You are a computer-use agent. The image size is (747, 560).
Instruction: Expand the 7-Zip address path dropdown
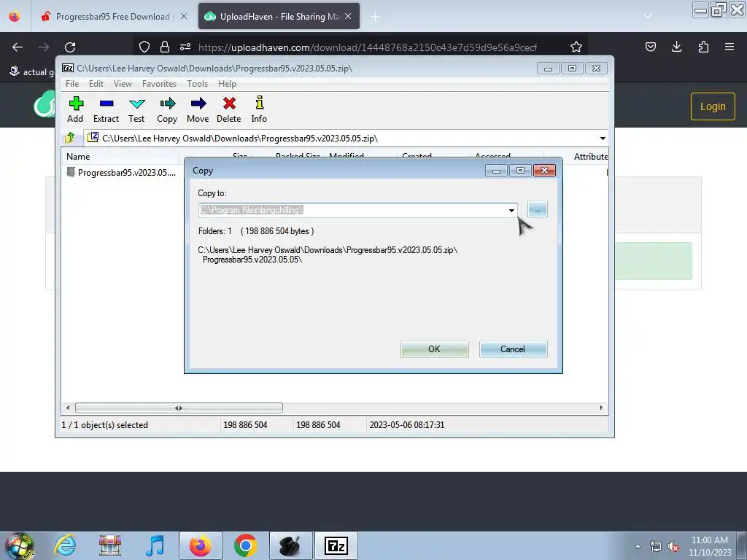[603, 138]
